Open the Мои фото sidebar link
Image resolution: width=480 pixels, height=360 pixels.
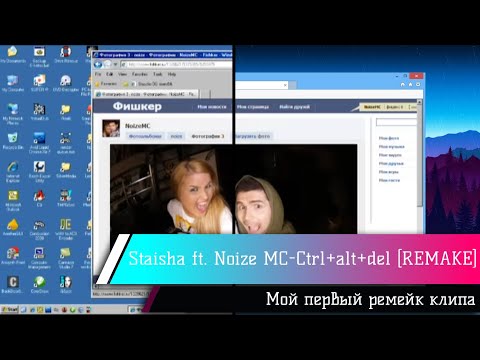[x=389, y=138]
